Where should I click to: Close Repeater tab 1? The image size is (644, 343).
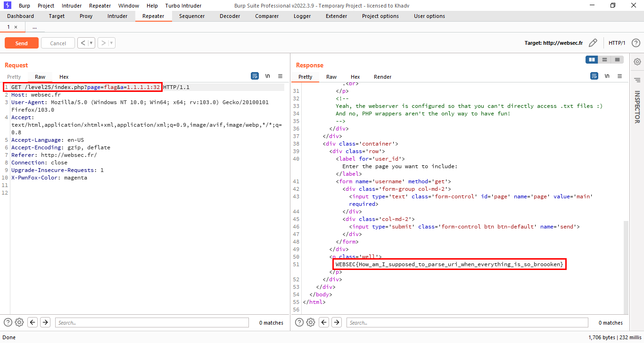[16, 27]
